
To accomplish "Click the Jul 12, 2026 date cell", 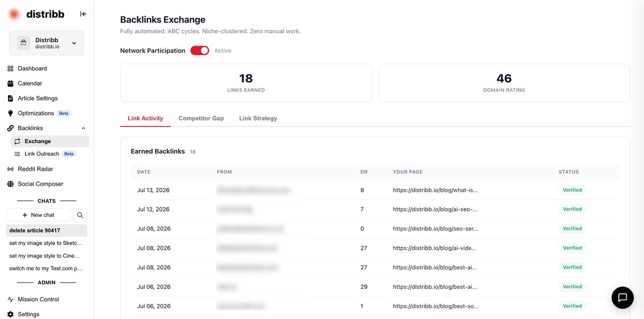I will 153,209.
